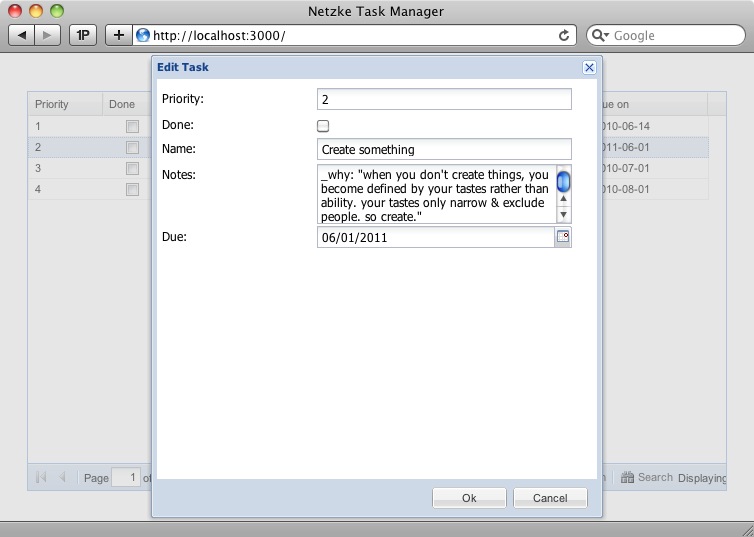
Task: Open the Due date calendar picker
Action: point(563,237)
